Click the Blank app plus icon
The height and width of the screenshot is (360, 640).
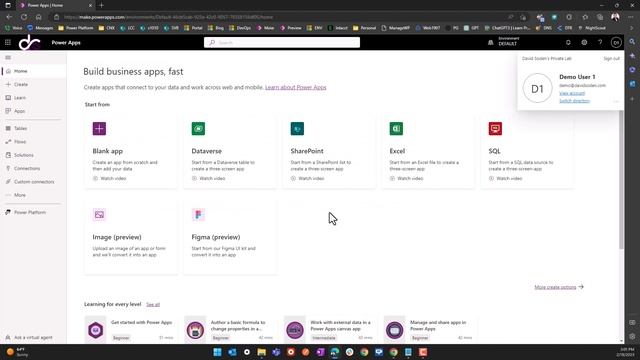[x=99, y=129]
